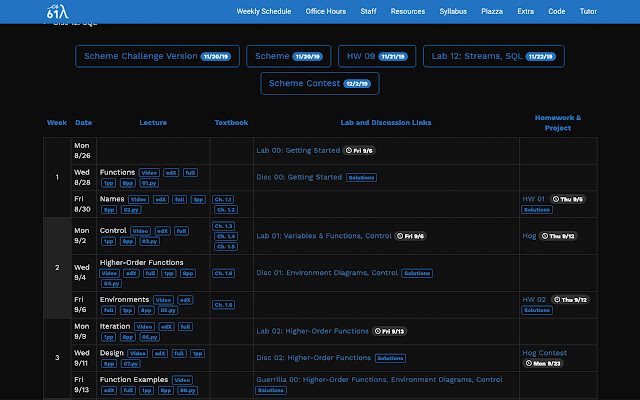
Task: Open Disc 02: Higher-Order Functions link
Action: tap(313, 358)
